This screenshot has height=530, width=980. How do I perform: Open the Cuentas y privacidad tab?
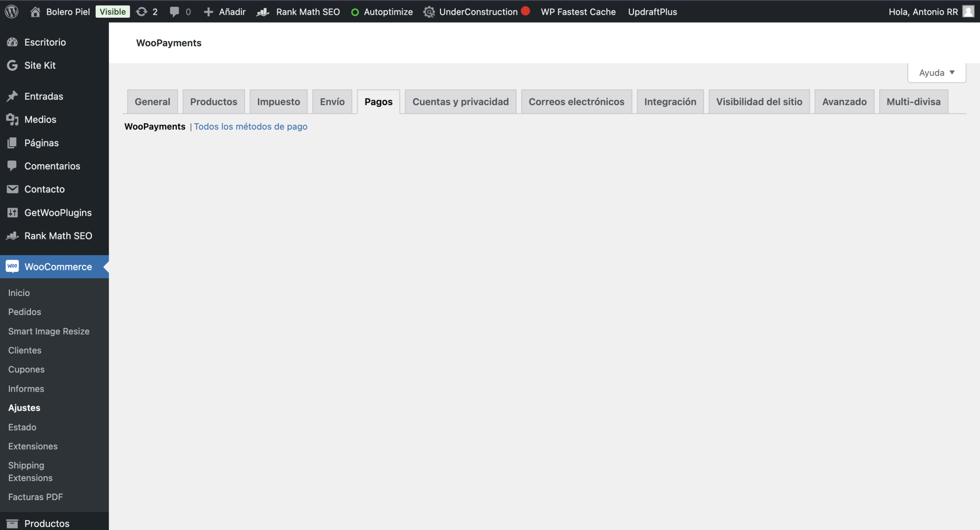coord(461,102)
